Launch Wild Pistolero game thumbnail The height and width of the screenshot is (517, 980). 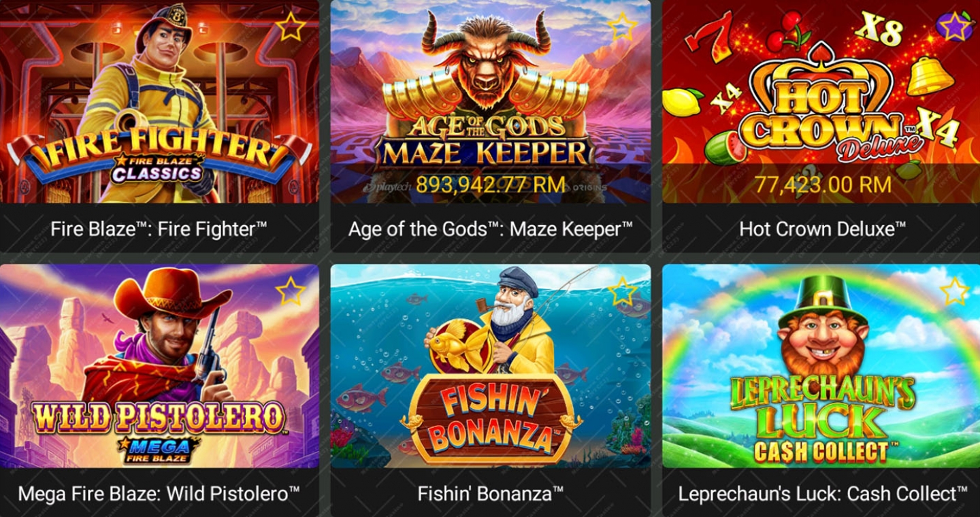pyautogui.click(x=159, y=366)
